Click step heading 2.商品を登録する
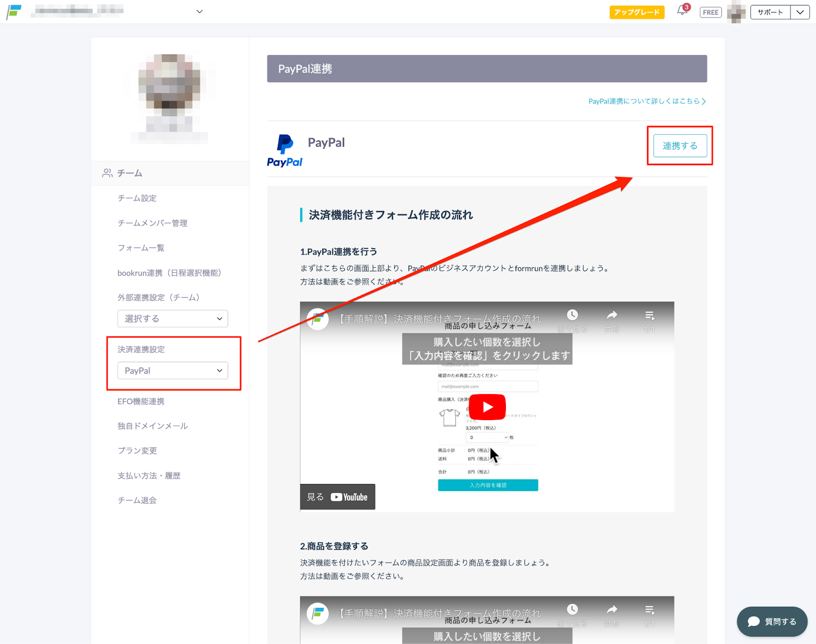The width and height of the screenshot is (816, 644). click(x=334, y=546)
